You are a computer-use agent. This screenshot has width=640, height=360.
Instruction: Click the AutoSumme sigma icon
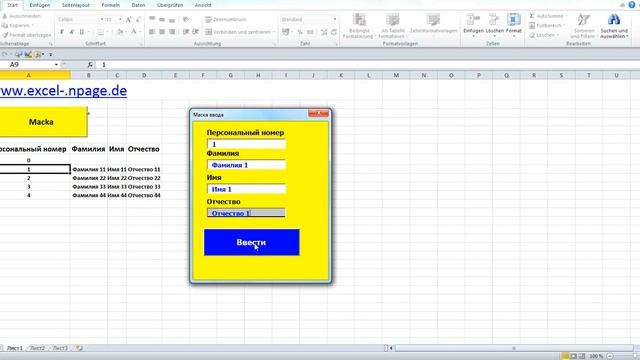pyautogui.click(x=532, y=16)
